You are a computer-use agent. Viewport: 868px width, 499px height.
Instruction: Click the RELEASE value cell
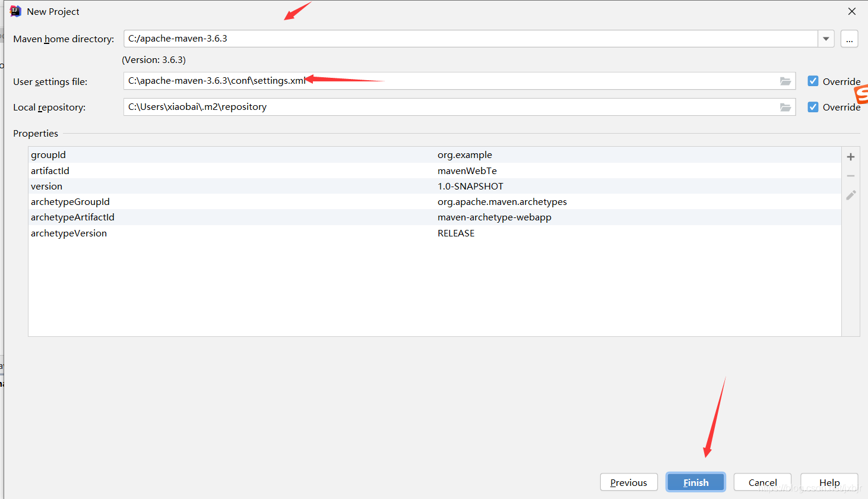click(456, 233)
